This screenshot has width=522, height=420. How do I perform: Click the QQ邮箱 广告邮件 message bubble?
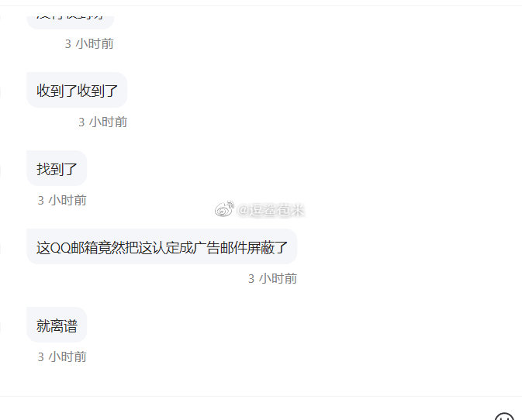pos(162,246)
